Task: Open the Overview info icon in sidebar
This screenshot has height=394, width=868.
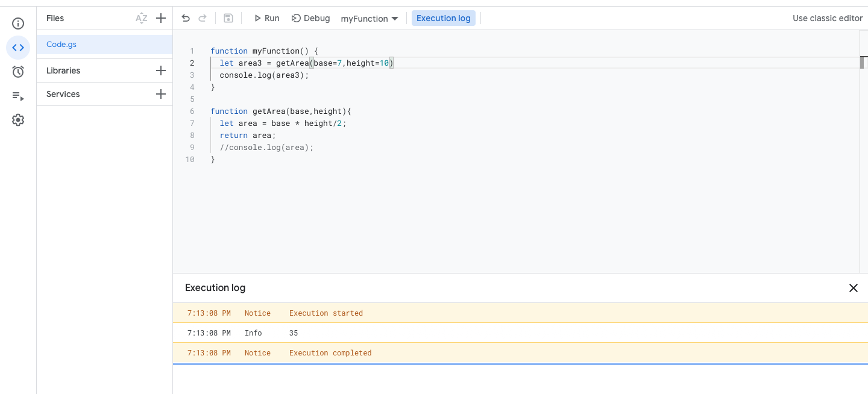Action: point(18,23)
